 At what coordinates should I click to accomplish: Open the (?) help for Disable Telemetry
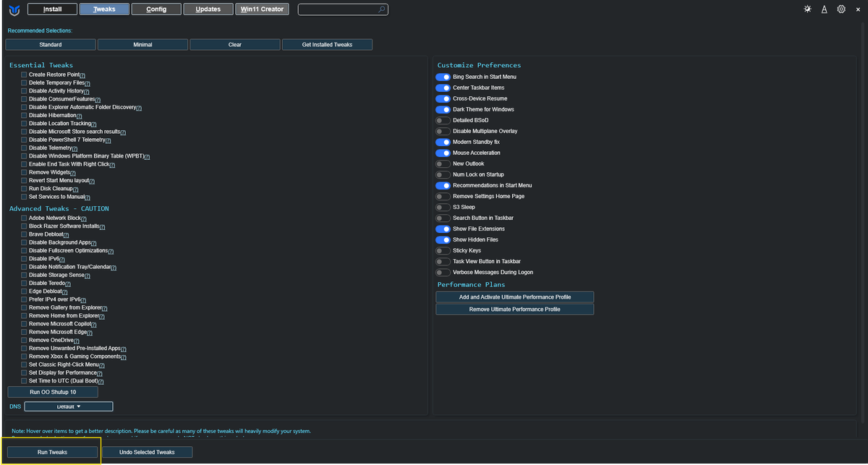(x=75, y=148)
